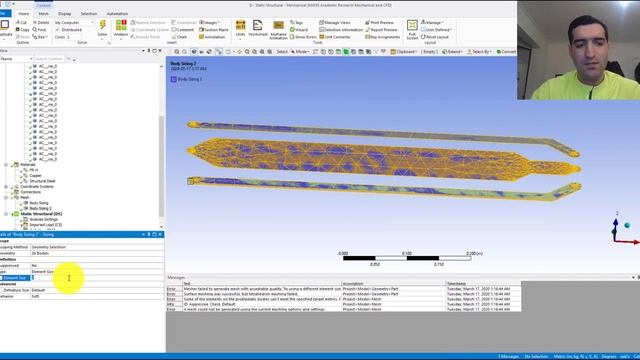Switch to the Automation ribbon tab

coord(117,13)
